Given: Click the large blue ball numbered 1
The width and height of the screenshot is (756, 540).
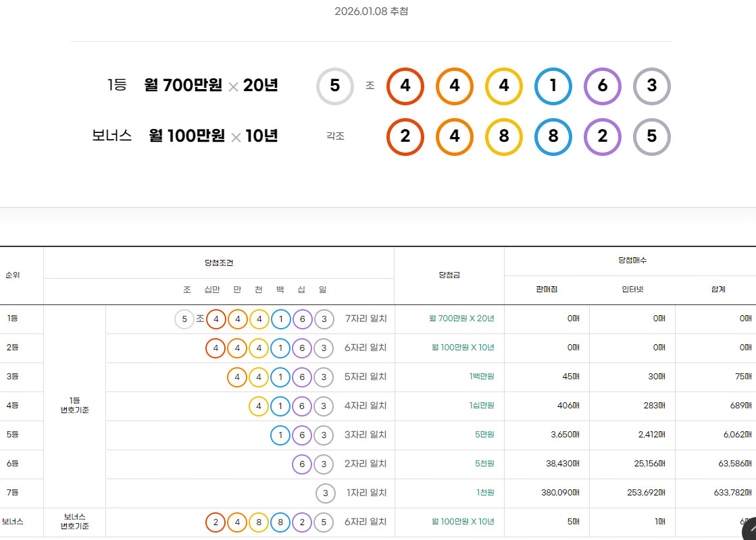Looking at the screenshot, I should 553,86.
